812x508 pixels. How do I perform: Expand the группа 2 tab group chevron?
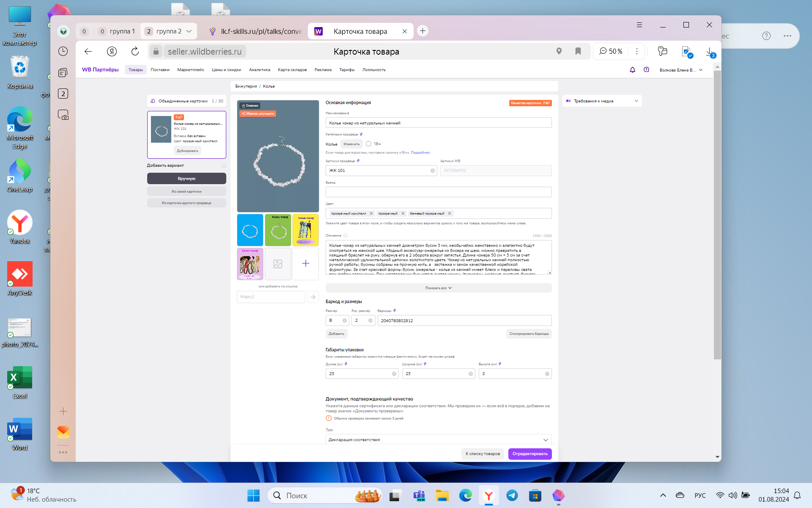pos(189,31)
